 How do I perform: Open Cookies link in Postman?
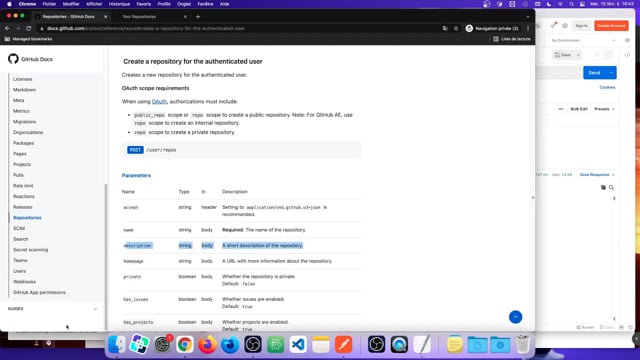(607, 87)
